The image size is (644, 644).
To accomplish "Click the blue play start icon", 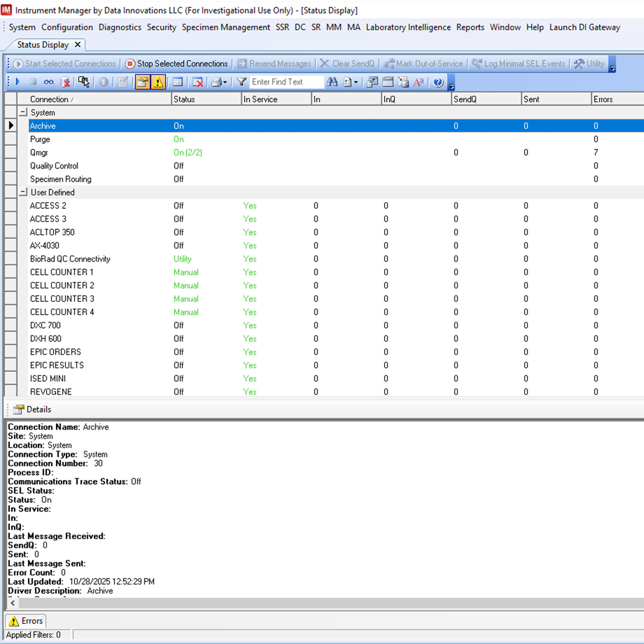I will [18, 82].
